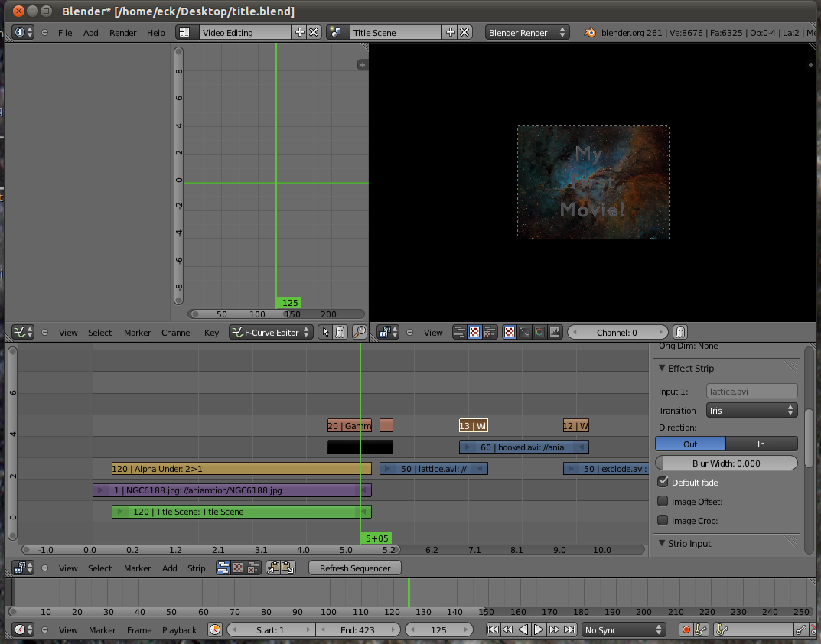Collapse the Strip Input panel
The width and height of the screenshot is (821, 644).
662,543
